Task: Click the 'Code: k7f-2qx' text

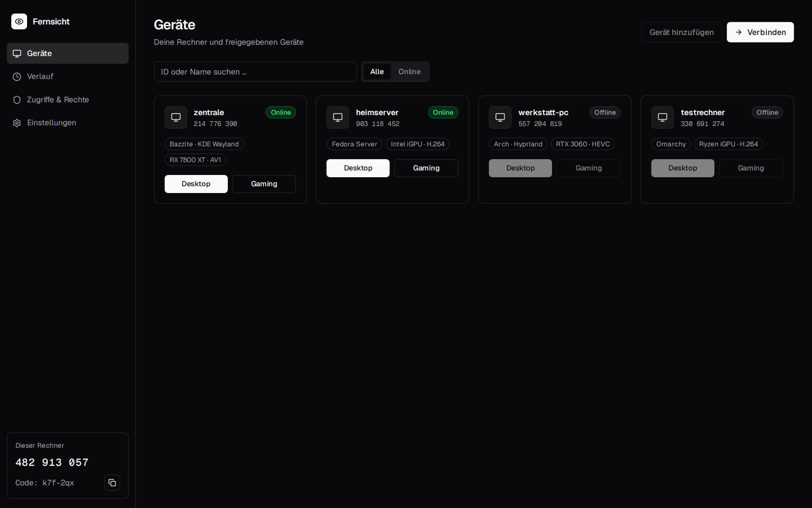Action: coord(45,483)
